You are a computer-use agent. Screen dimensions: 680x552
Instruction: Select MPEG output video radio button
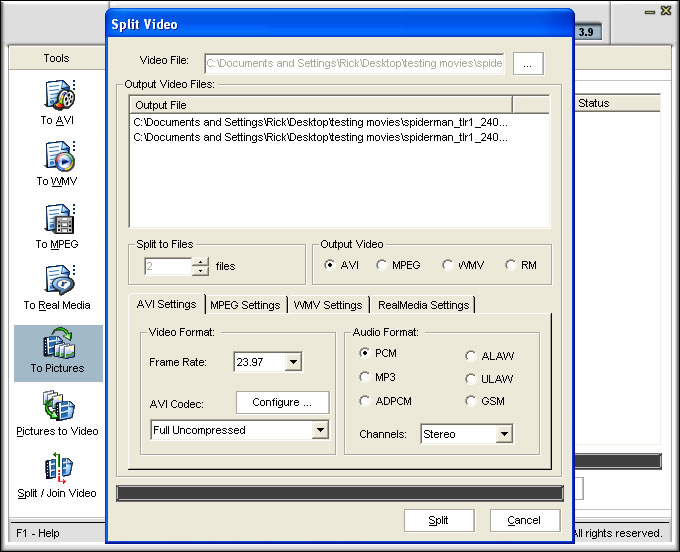pos(382,265)
